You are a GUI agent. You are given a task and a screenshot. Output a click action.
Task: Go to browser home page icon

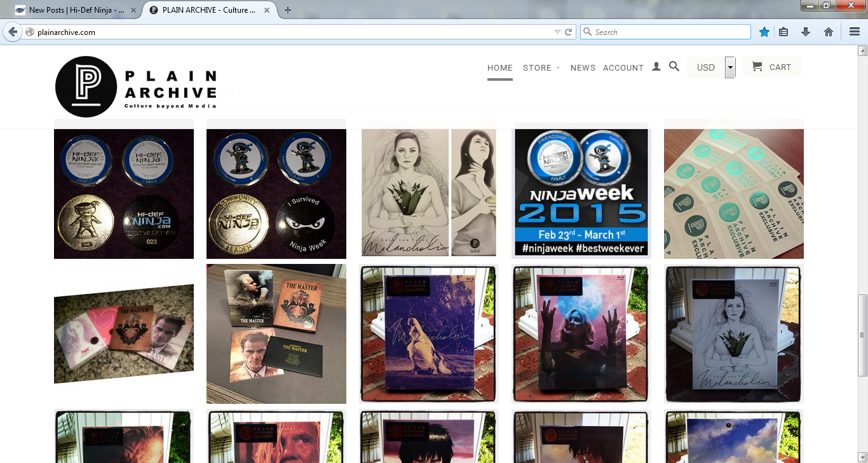tap(829, 32)
